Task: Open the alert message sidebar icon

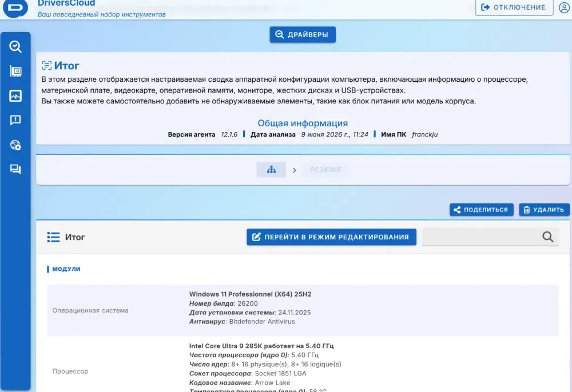Action: coord(15,120)
